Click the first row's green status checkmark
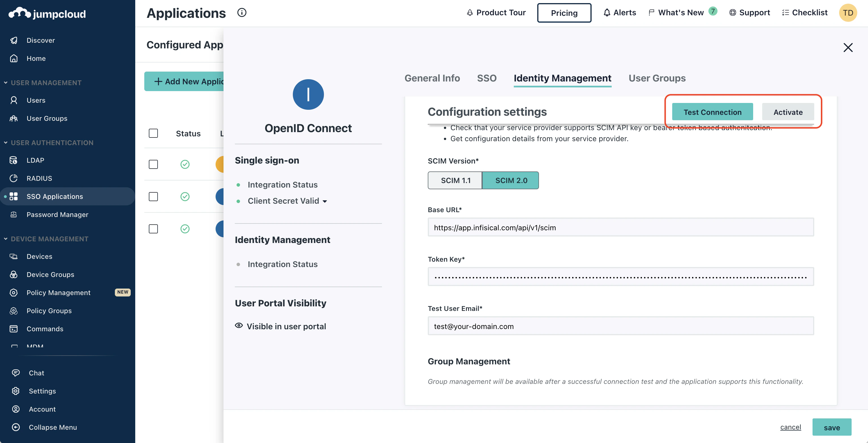 pos(185,164)
